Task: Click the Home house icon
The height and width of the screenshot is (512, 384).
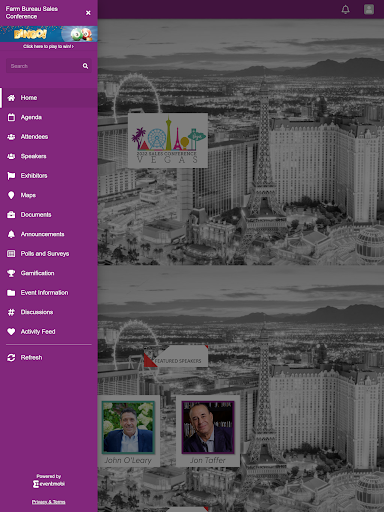Action: [x=11, y=98]
